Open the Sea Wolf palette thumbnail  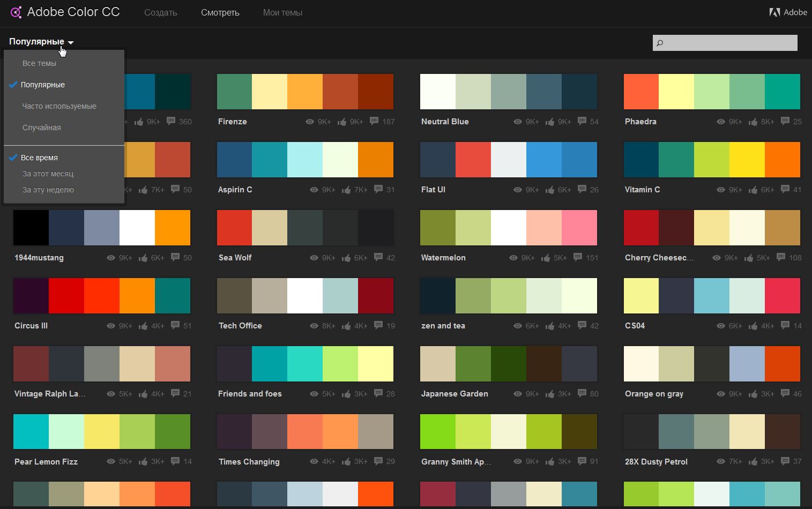coord(305,228)
